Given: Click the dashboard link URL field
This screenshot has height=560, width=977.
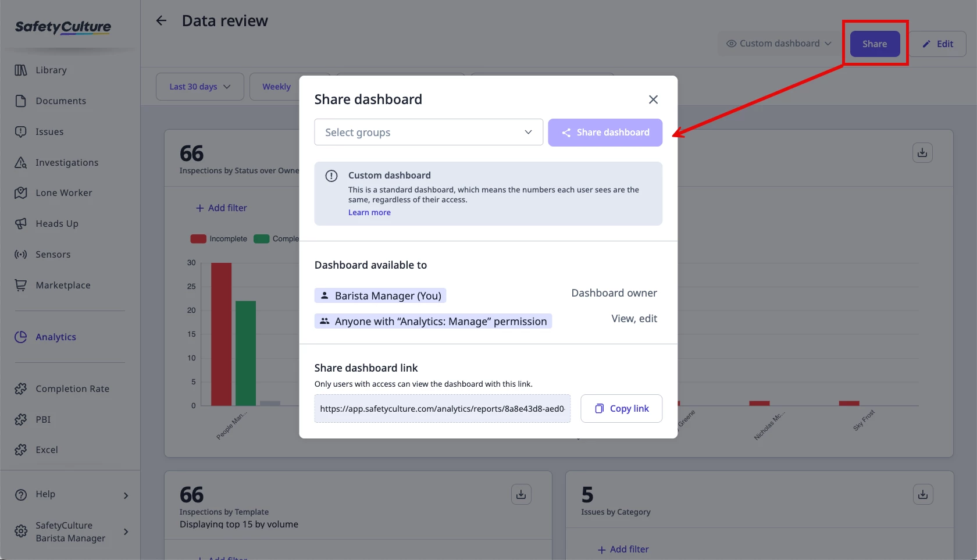Looking at the screenshot, I should pos(443,409).
